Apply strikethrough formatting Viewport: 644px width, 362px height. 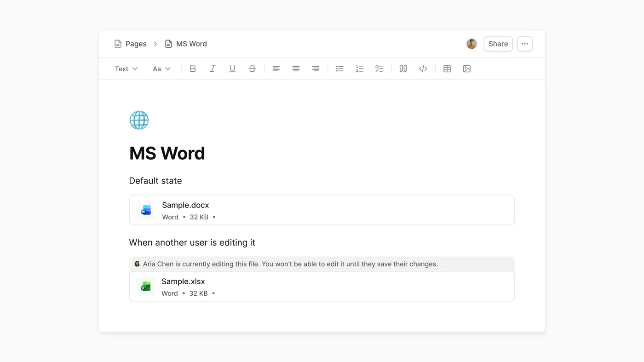pyautogui.click(x=252, y=69)
